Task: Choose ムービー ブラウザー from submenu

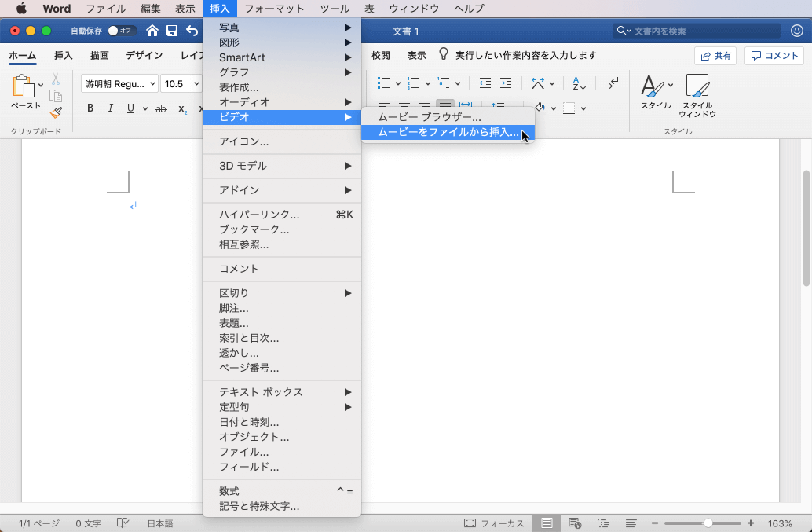Action: coord(448,118)
